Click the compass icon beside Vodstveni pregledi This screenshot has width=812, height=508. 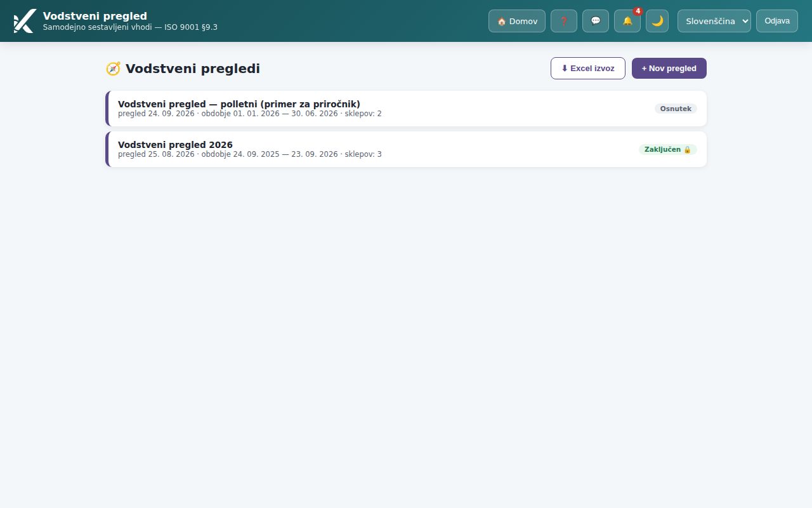click(113, 69)
